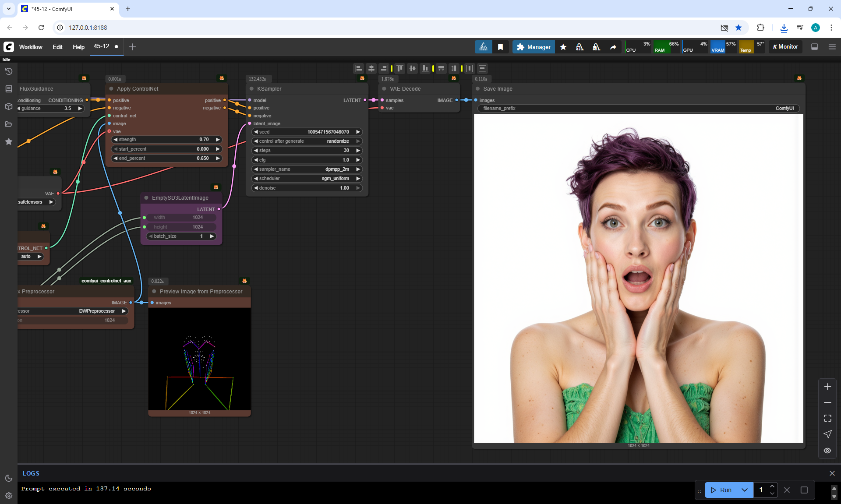Open the node library cube icon
The width and height of the screenshot is (841, 504).
point(8,106)
